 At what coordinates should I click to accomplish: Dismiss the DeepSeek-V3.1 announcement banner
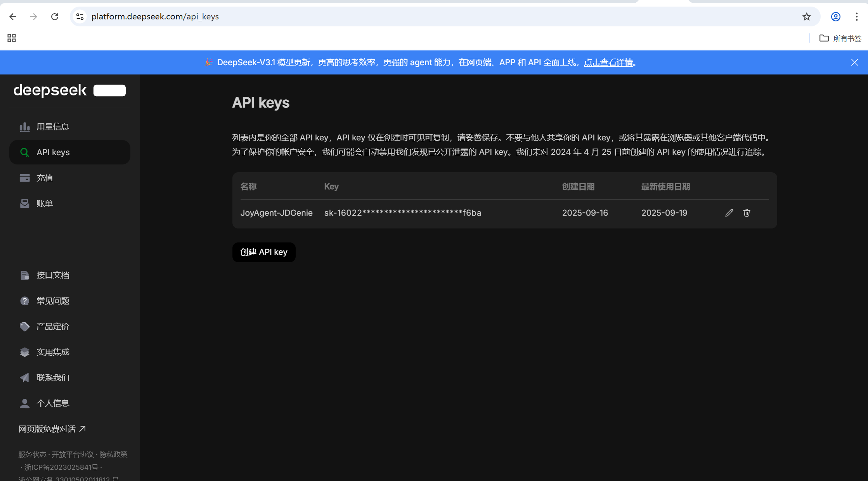[x=854, y=62]
